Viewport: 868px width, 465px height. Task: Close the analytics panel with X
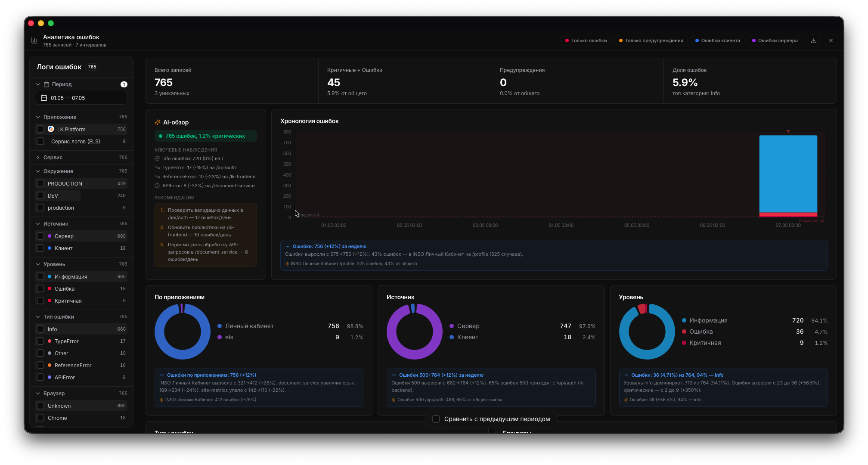(x=831, y=40)
